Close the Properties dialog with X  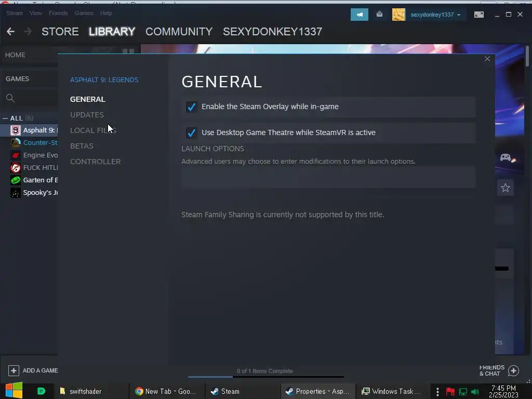pos(487,59)
